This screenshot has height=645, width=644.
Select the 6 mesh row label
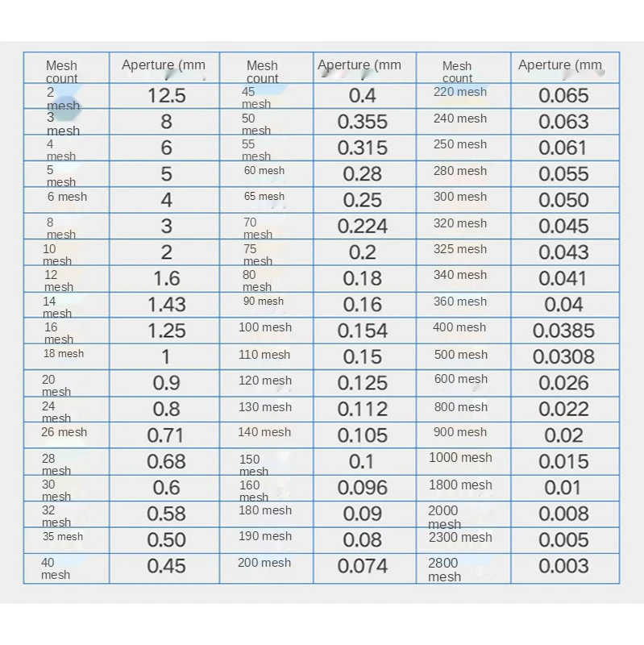pos(67,197)
